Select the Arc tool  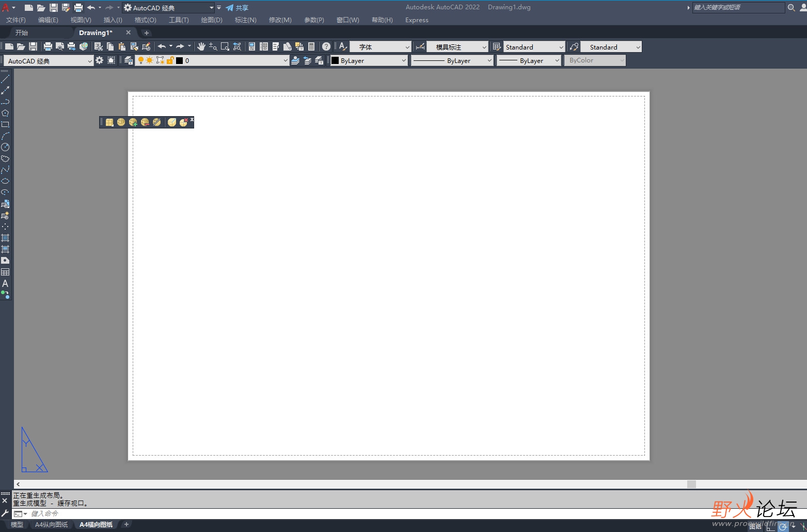[x=5, y=136]
